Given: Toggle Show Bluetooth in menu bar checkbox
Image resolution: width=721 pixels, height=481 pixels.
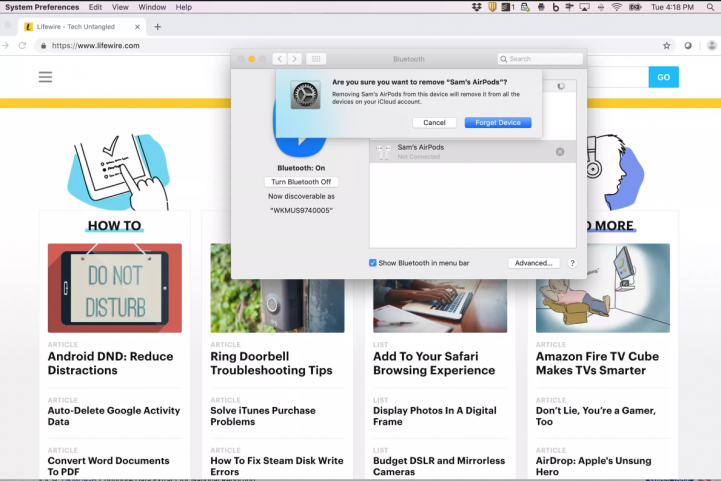Looking at the screenshot, I should (x=372, y=263).
